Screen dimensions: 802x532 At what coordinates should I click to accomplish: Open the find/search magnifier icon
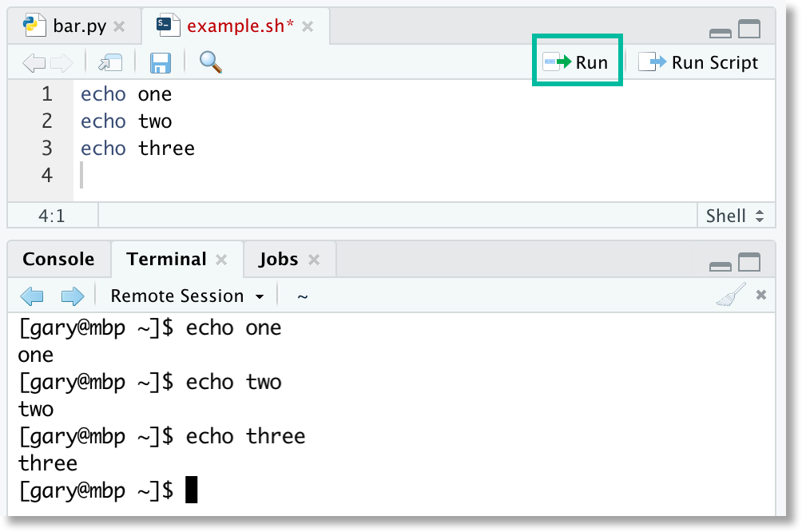pos(210,62)
